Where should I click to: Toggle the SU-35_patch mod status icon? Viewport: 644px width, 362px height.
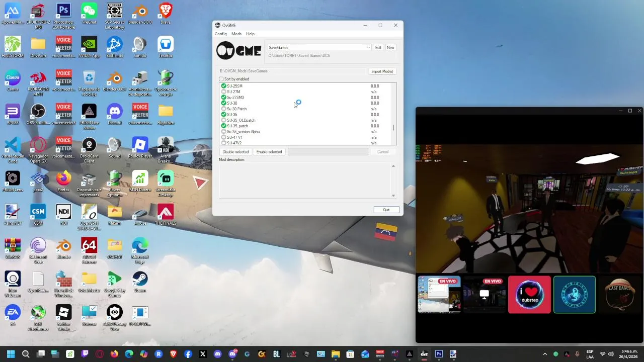(x=224, y=126)
